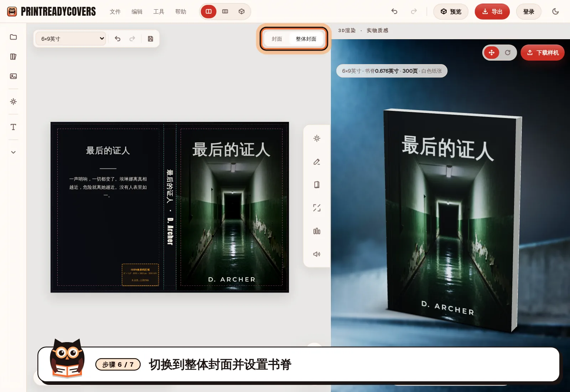Undo using the top bar arrow
Screen dimensions: 570x392
click(x=394, y=11)
